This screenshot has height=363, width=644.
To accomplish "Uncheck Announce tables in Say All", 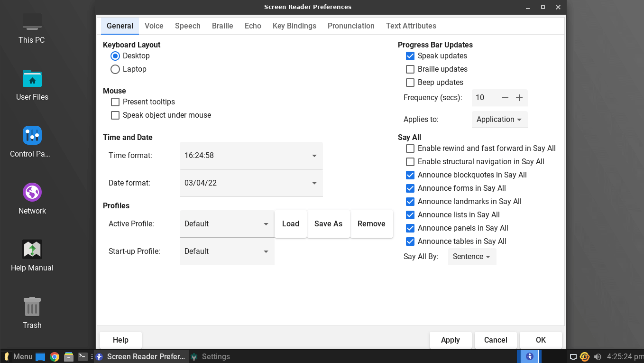I will [410, 242].
